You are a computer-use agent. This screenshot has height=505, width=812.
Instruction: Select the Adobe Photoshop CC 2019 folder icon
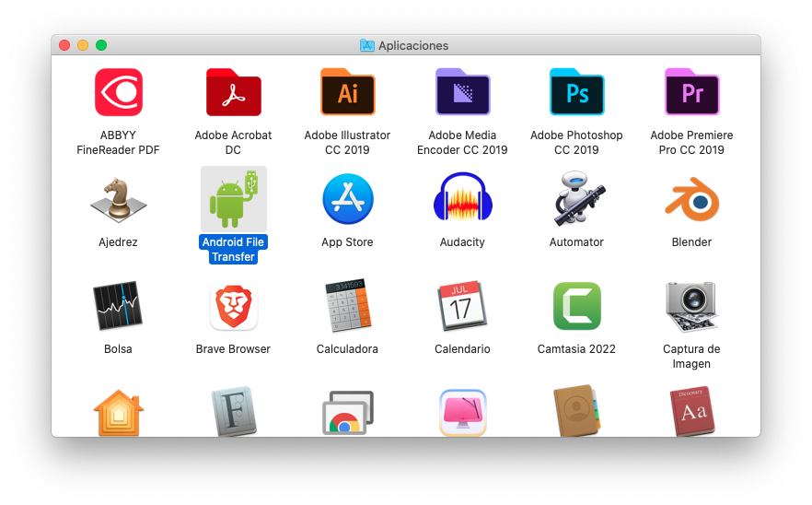[x=576, y=92]
